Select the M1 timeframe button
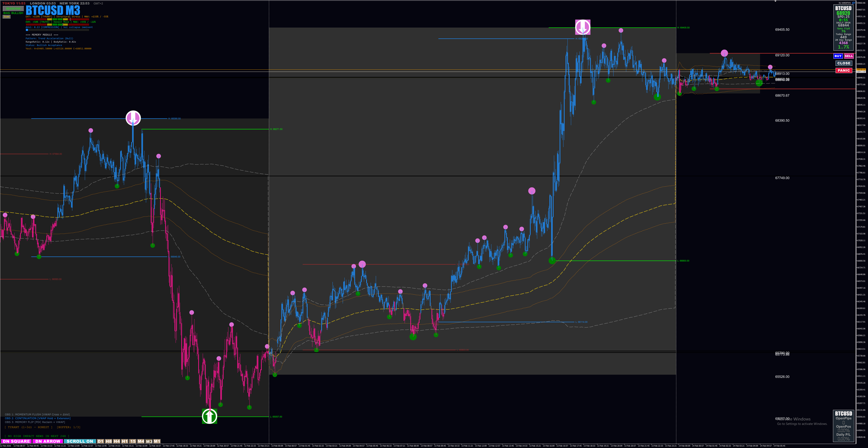 point(157,441)
